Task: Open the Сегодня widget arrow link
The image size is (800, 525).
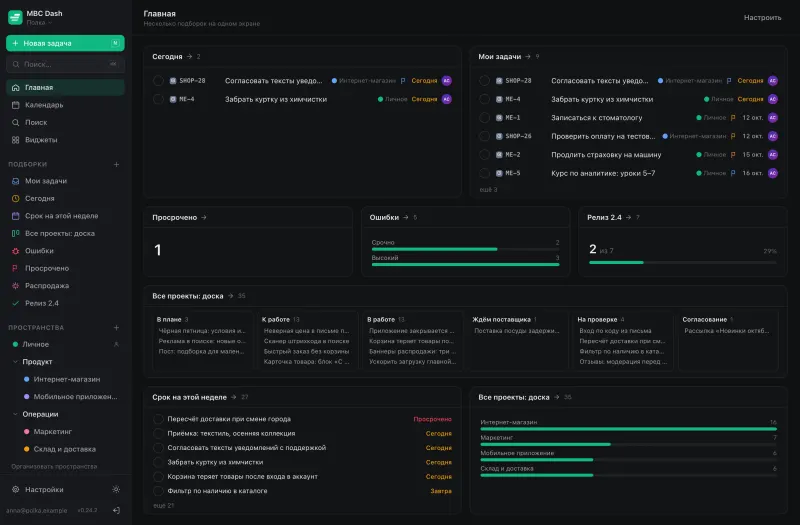Action: [x=189, y=57]
